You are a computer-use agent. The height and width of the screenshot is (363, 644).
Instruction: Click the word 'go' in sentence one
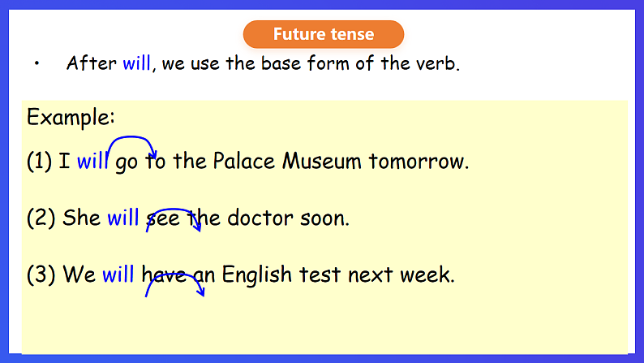[127, 162]
